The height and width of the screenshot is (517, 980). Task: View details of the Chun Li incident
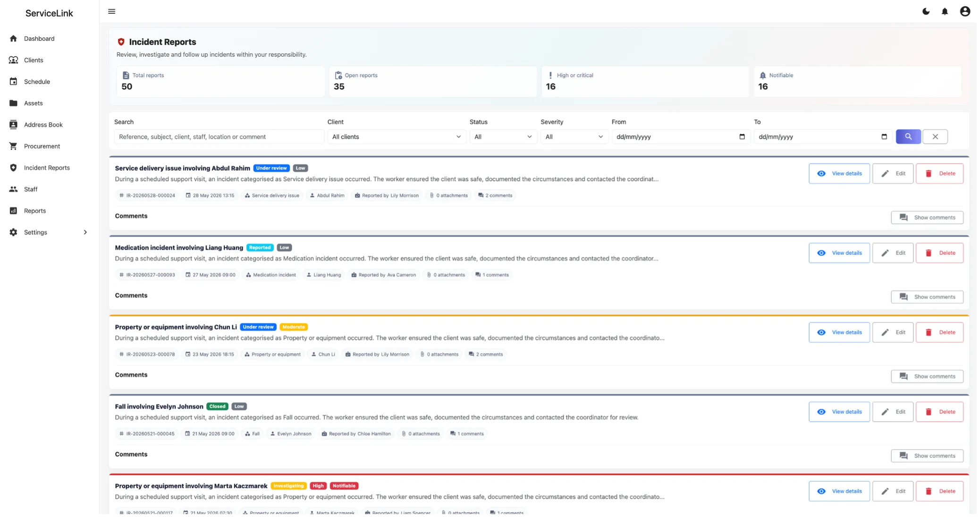click(839, 332)
